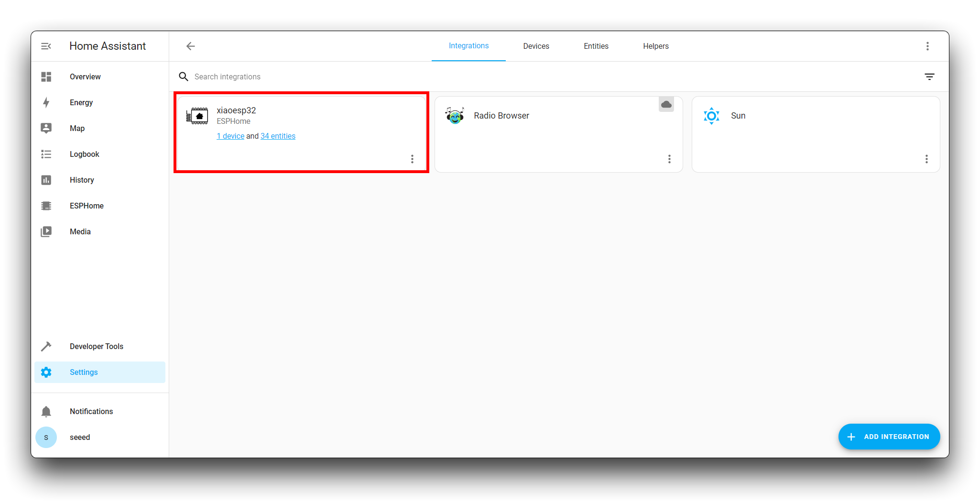Click the 34 entities link

coord(278,136)
